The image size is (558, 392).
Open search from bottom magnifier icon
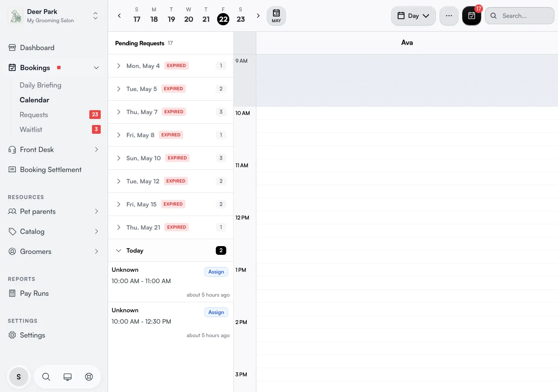pyautogui.click(x=46, y=377)
